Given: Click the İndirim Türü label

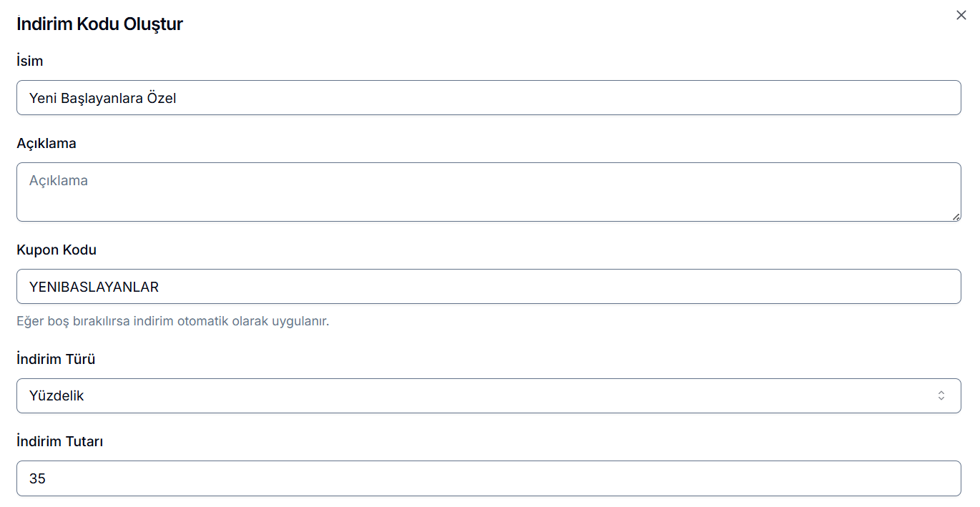Looking at the screenshot, I should coord(56,359).
